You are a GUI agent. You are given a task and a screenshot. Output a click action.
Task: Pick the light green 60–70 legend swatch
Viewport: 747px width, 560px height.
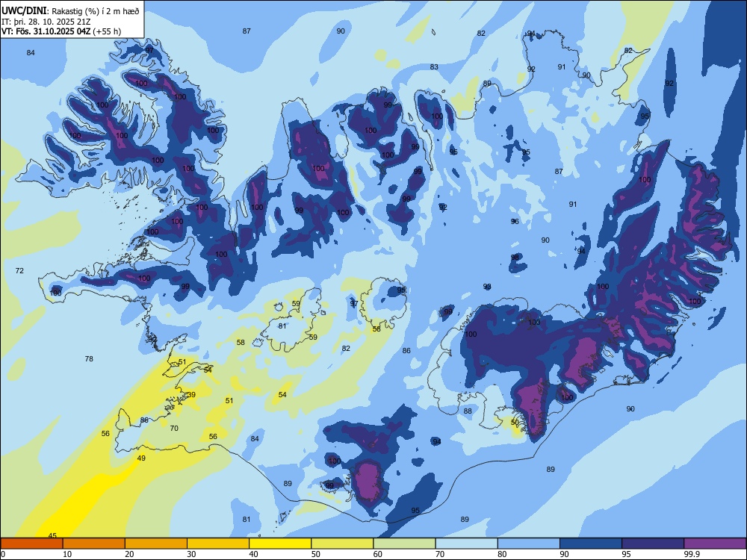click(x=404, y=544)
